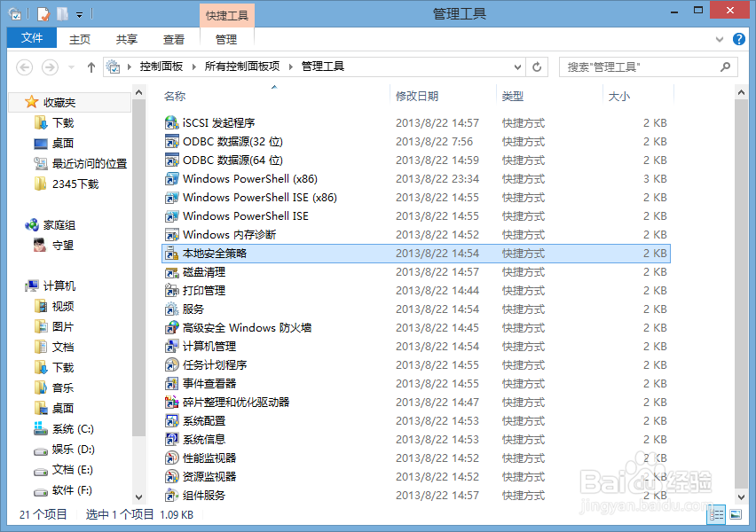
Task: Click the ODBC 数据源(64 位) icon
Action: click(x=171, y=160)
